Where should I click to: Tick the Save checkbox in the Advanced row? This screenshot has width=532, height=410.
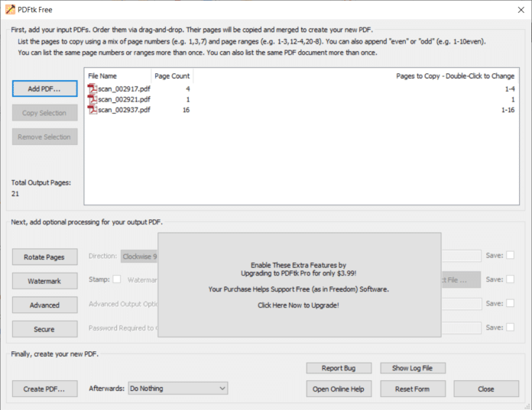(x=510, y=304)
